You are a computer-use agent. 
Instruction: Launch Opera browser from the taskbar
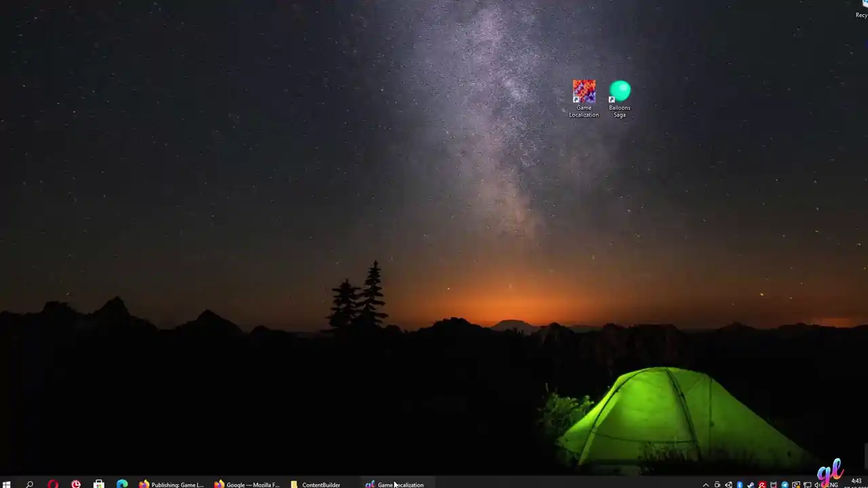coord(53,484)
